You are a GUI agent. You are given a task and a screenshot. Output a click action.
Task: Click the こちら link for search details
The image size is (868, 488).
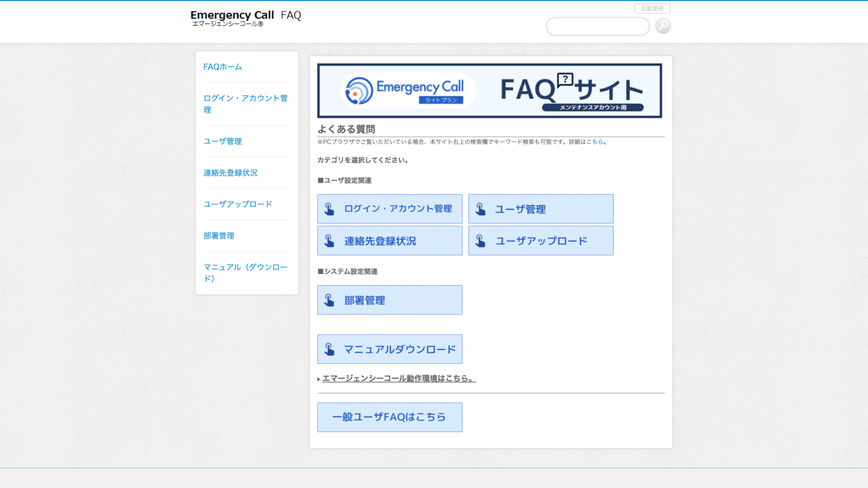(595, 142)
